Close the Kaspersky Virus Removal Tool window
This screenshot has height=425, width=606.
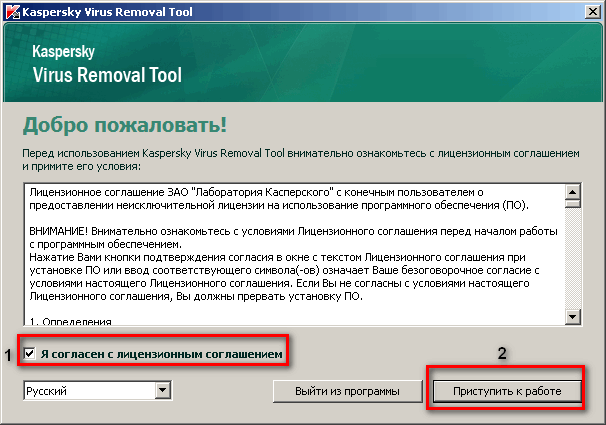point(593,12)
